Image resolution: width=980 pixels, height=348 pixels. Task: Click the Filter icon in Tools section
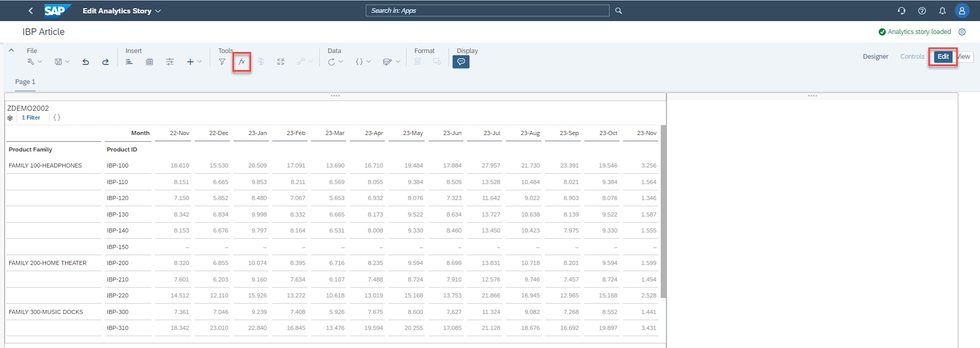(x=222, y=62)
